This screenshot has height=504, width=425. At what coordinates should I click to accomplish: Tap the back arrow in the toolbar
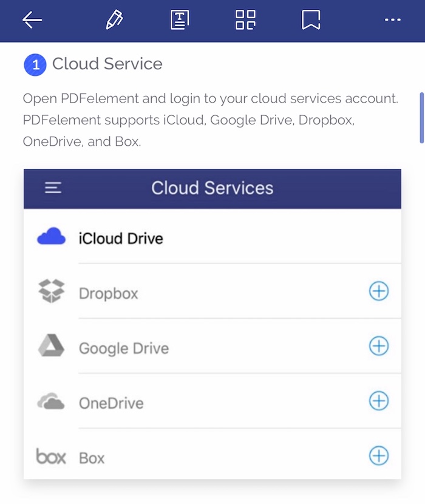point(32,20)
